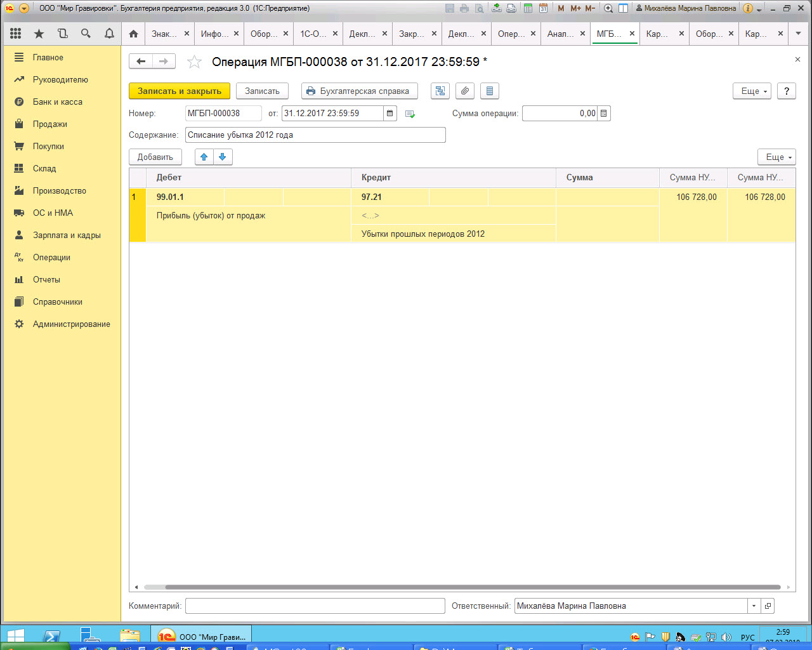Click the favorites star icon in top panel
This screenshot has height=650, width=812.
[x=39, y=34]
